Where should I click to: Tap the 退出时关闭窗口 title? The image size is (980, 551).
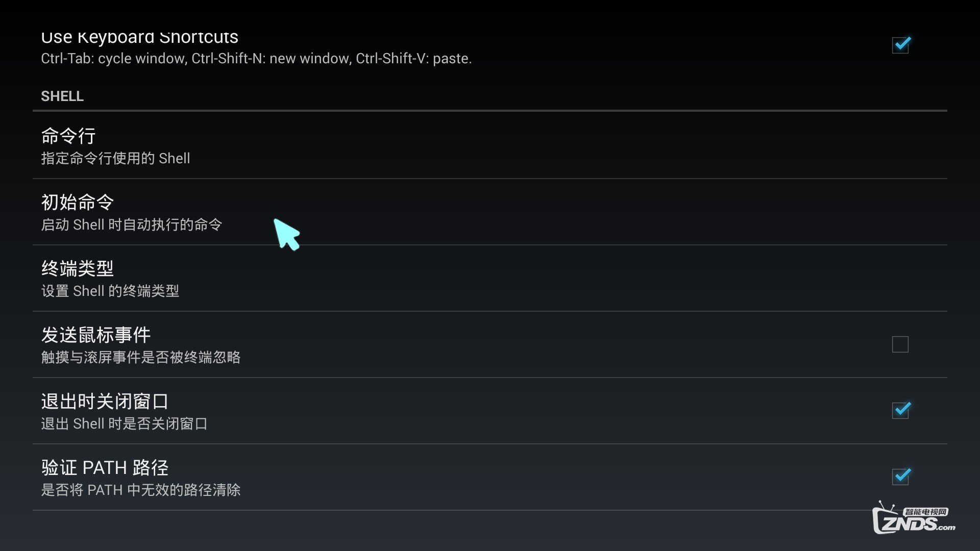pos(105,402)
